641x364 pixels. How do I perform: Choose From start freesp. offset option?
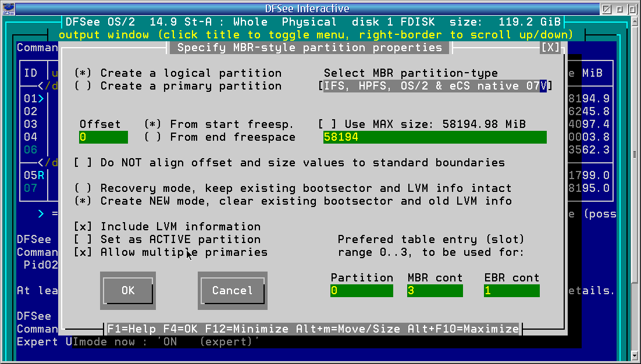pos(219,124)
